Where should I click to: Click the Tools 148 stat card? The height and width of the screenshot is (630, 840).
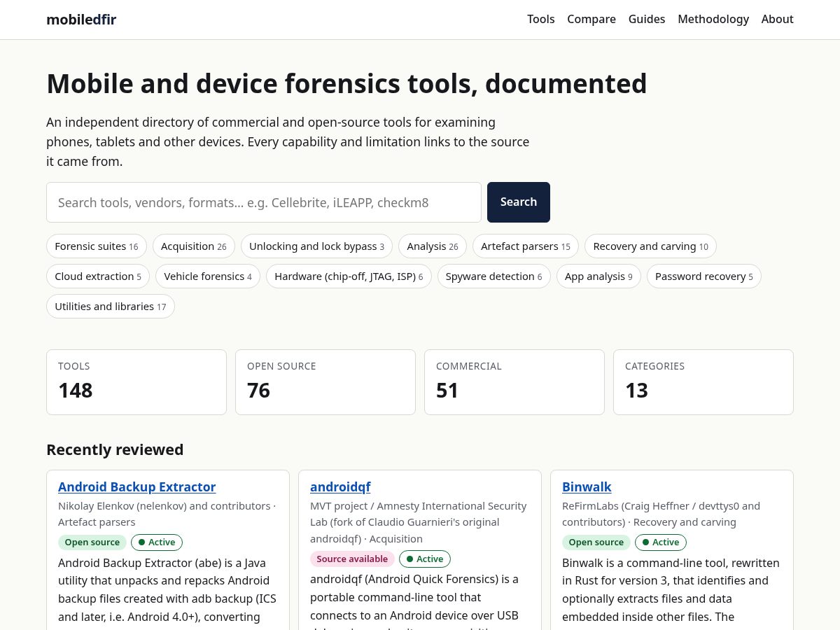(136, 382)
